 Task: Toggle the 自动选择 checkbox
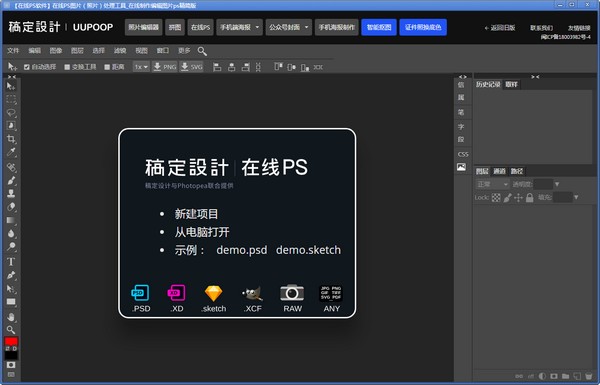click(x=26, y=67)
